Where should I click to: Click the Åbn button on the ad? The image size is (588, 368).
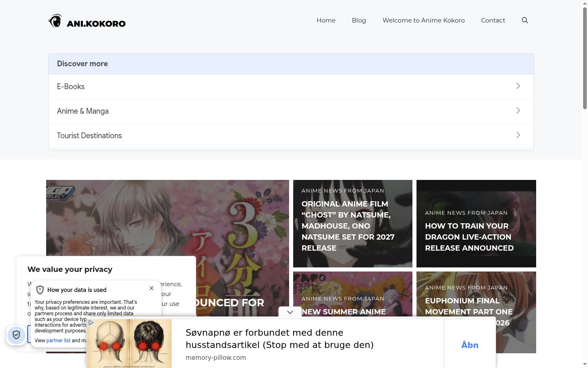point(470,345)
